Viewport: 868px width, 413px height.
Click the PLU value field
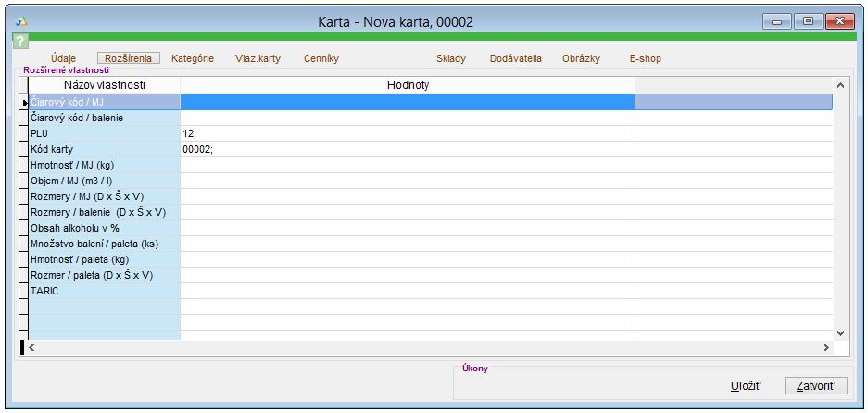point(407,134)
